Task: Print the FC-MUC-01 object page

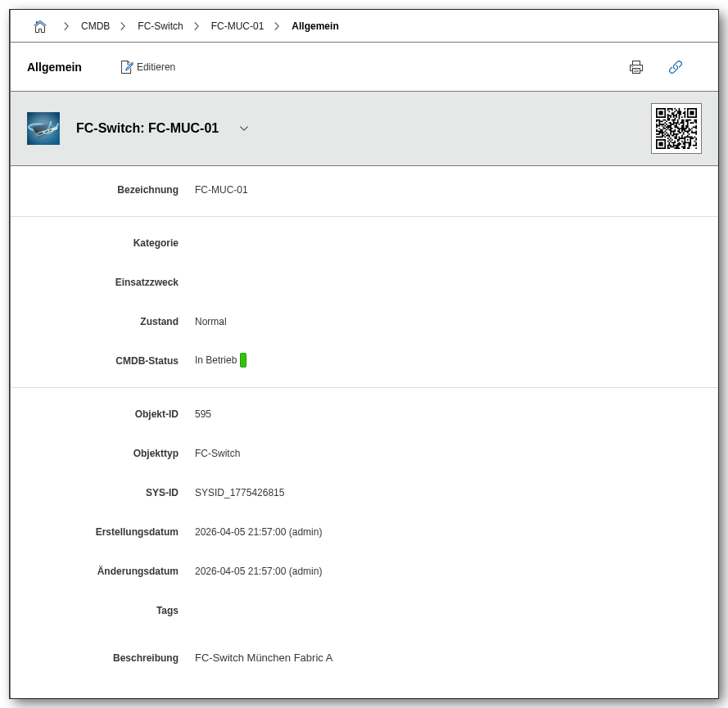Action: point(636,67)
